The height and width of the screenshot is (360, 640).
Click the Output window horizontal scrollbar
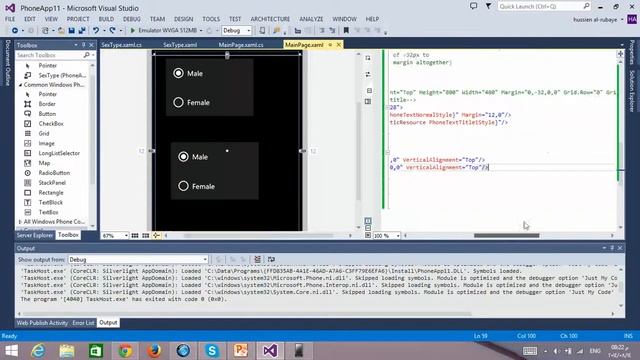247,314
